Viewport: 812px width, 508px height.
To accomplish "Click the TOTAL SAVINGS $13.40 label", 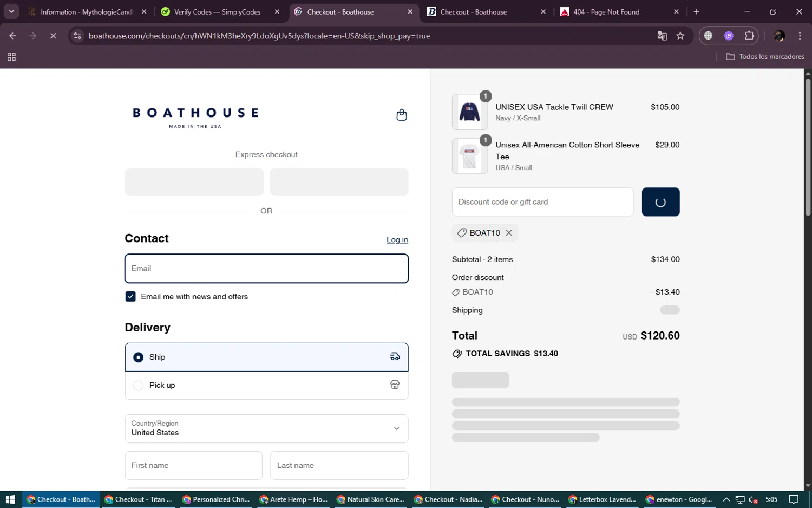I will tap(512, 354).
